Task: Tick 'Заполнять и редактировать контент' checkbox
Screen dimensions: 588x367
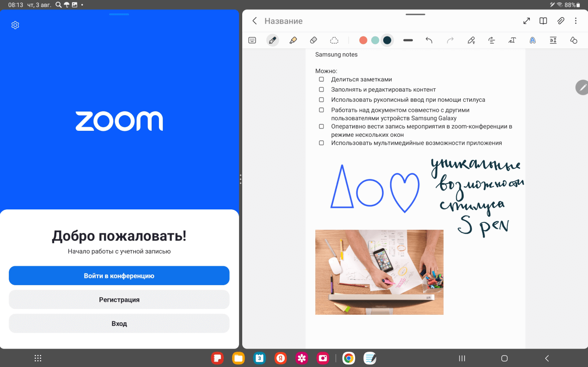Action: [321, 90]
